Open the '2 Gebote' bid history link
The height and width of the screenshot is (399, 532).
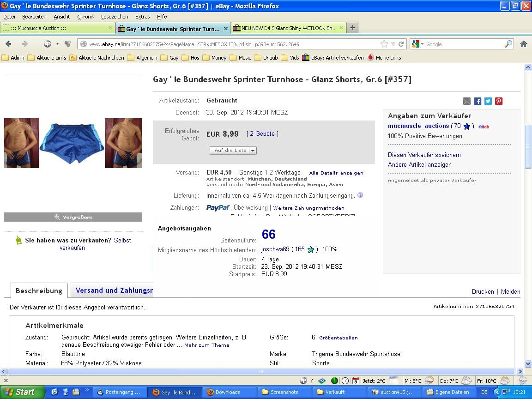(x=262, y=133)
